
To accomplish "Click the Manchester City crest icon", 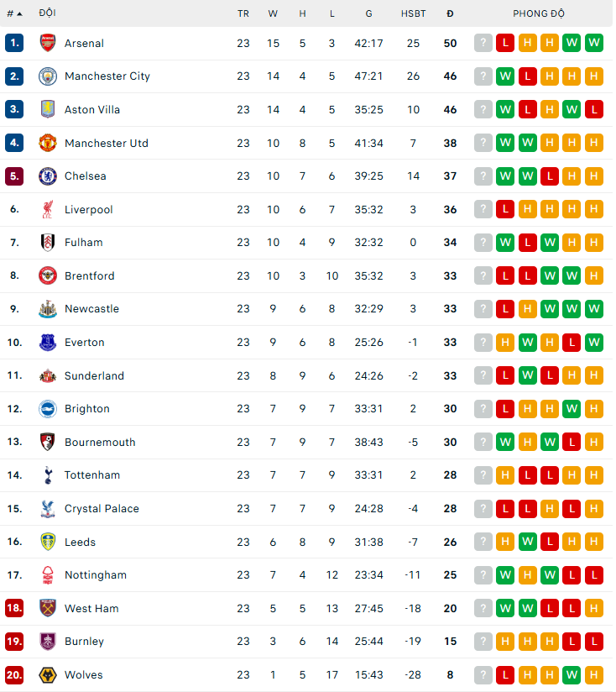I will (x=47, y=76).
